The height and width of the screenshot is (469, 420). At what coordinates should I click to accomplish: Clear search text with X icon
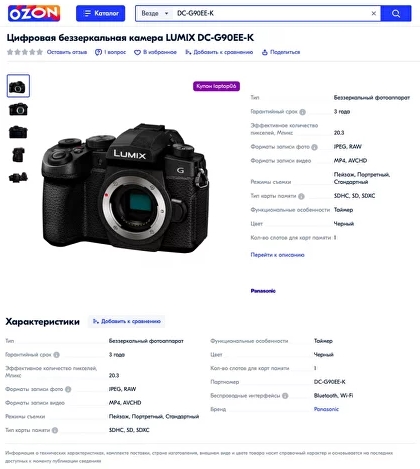click(x=374, y=13)
